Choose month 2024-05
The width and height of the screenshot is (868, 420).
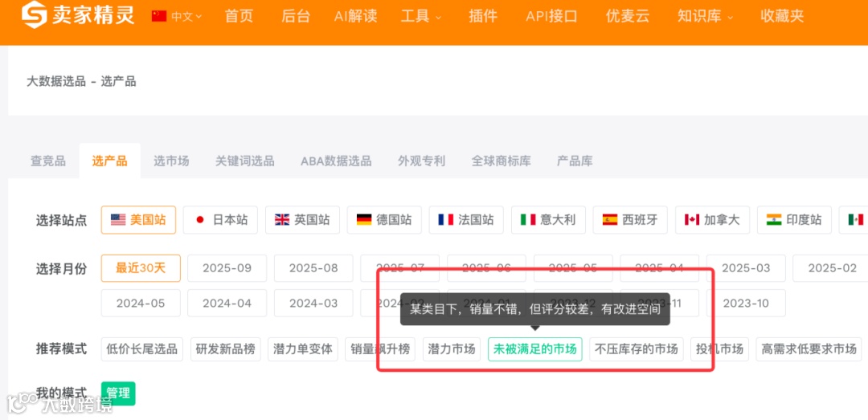coord(141,304)
